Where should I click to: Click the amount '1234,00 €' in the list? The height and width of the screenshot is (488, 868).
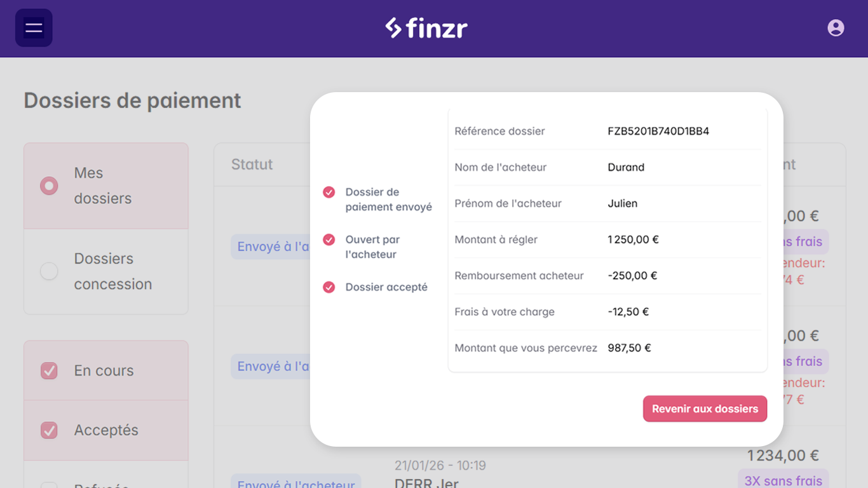coord(784,455)
